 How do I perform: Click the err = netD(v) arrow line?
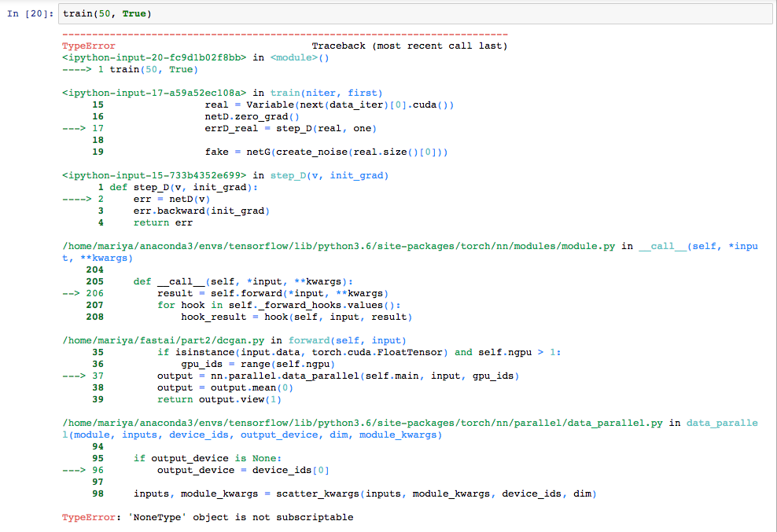[171, 199]
